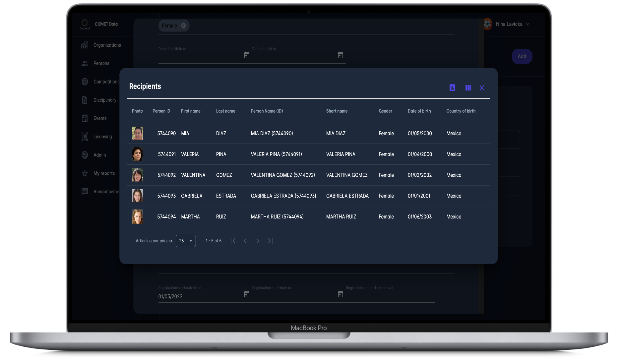Close the Recipients dialog
Image resolution: width=618 pixels, height=364 pixels.
tap(482, 88)
